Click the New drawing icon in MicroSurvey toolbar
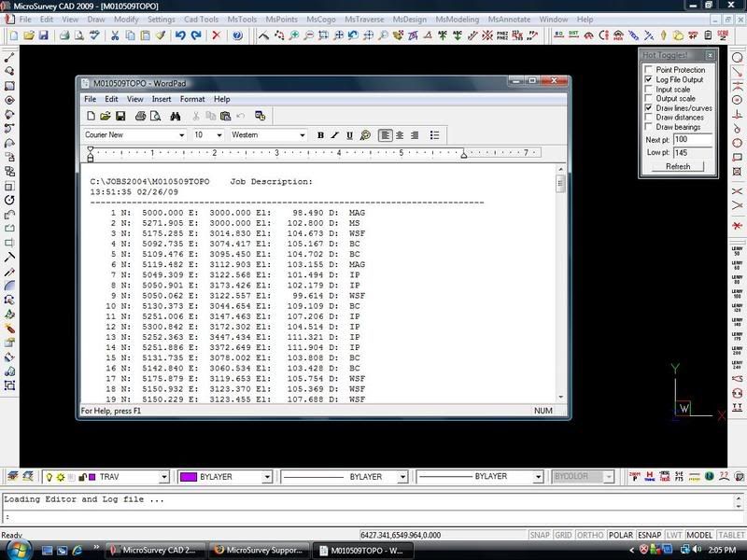This screenshot has width=747, height=560. (14, 35)
